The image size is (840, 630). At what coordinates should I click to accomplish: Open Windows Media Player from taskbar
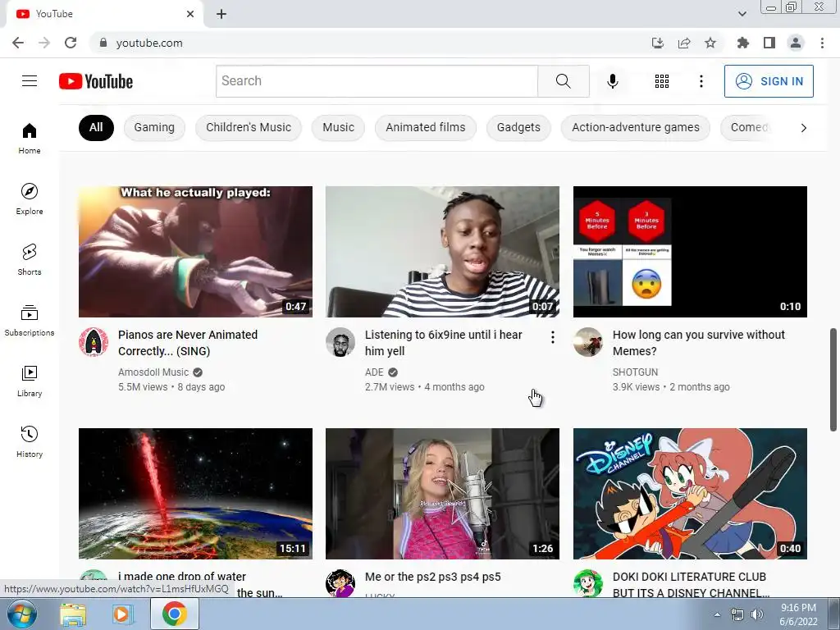click(x=122, y=614)
